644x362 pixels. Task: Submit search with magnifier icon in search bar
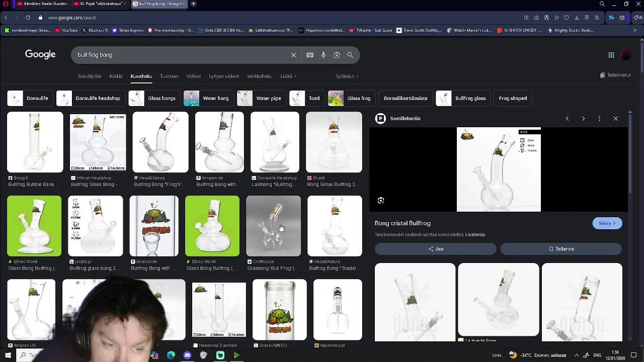350,55
